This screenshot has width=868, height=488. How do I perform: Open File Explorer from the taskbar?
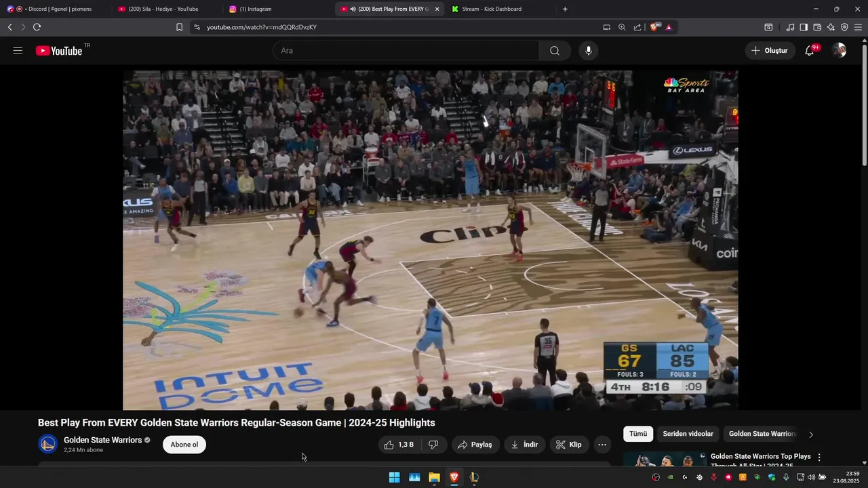[434, 477]
